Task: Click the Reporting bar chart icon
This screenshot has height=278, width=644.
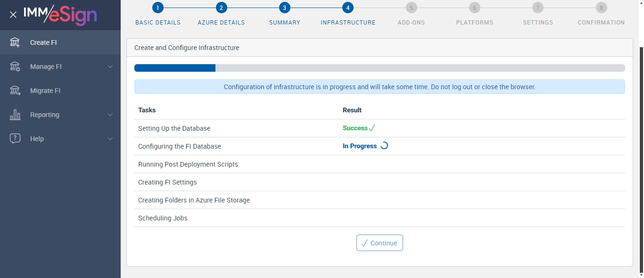Action: (x=15, y=115)
